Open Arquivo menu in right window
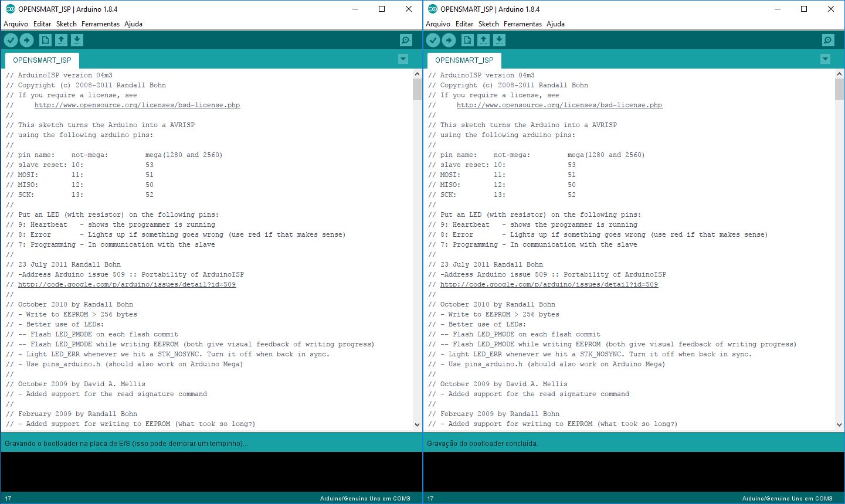The height and width of the screenshot is (504, 845). tap(438, 24)
